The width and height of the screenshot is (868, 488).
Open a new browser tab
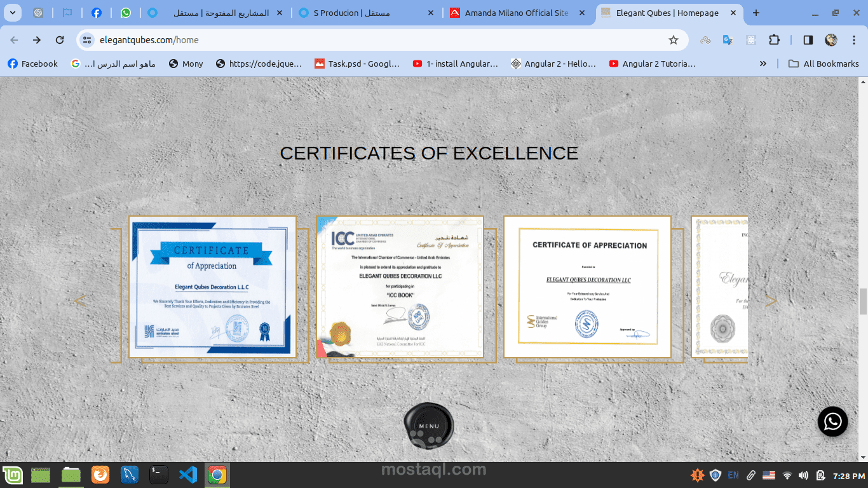[756, 13]
